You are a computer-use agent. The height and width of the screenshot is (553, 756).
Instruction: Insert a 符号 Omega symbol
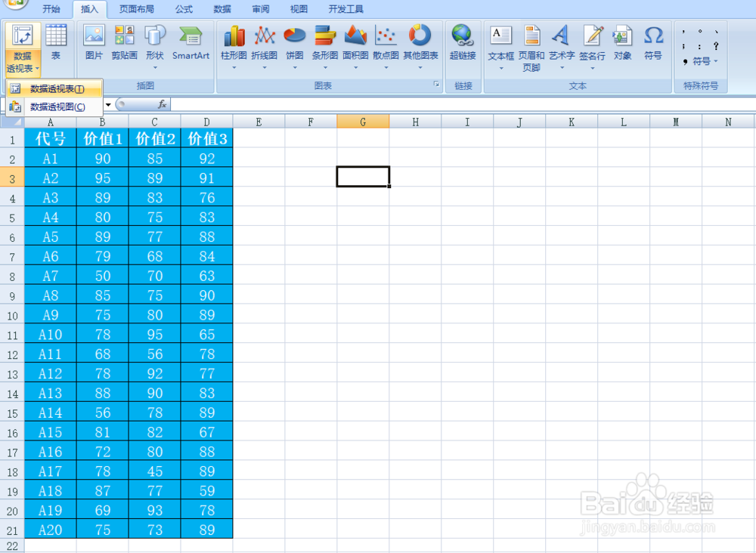[653, 43]
